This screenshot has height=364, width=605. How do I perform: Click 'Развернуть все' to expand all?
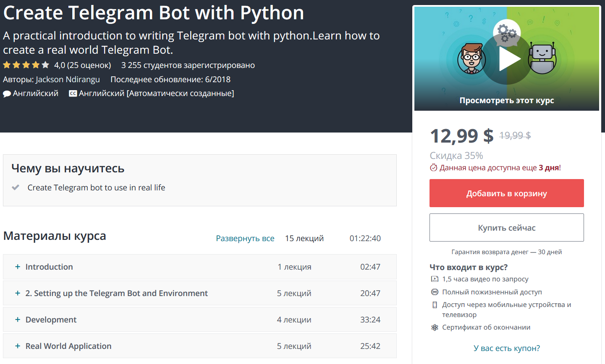click(245, 238)
